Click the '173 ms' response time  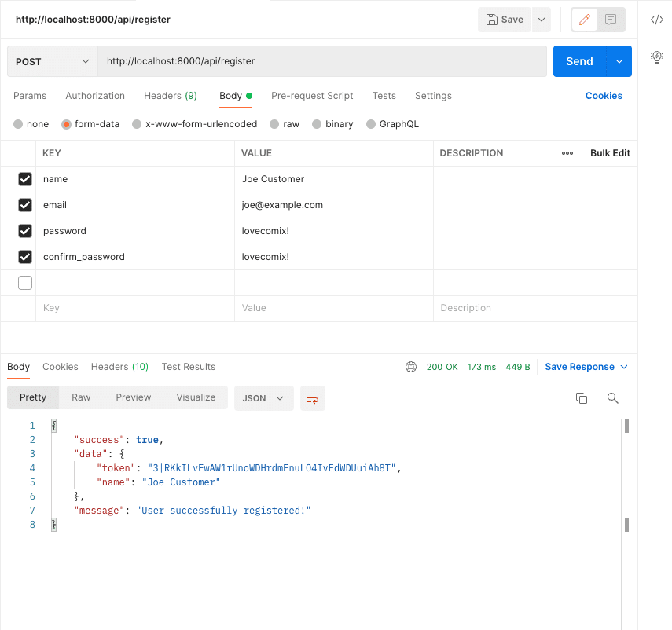pos(481,367)
